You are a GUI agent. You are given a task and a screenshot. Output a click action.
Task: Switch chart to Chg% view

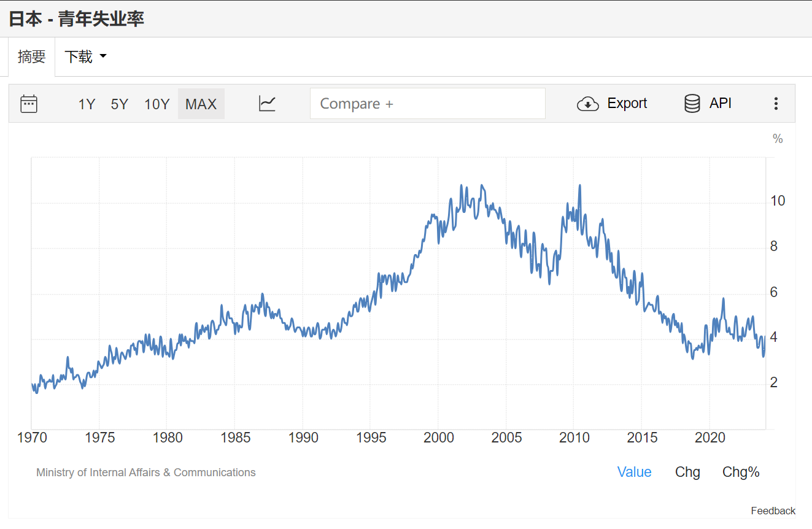click(x=741, y=472)
